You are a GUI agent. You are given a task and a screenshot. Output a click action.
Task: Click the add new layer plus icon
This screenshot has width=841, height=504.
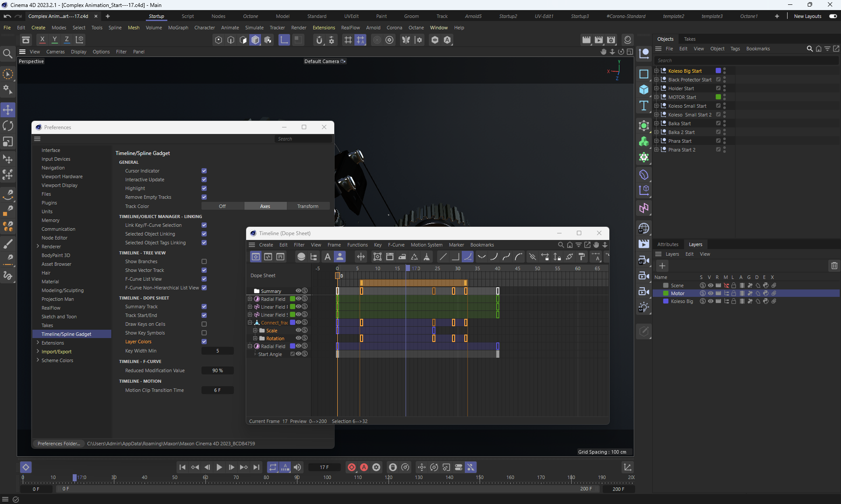tap(662, 266)
